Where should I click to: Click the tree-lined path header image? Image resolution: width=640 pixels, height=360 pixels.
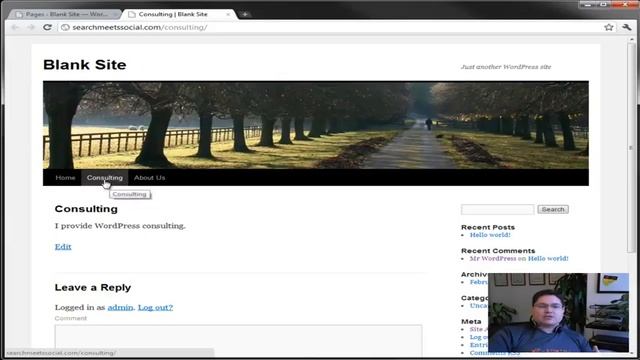316,125
